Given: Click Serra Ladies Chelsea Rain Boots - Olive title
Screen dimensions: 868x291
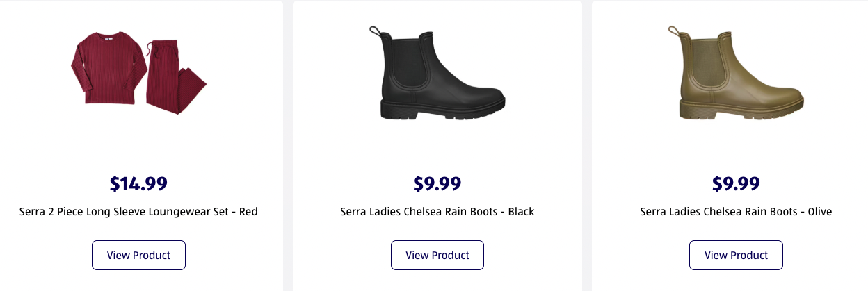Looking at the screenshot, I should (736, 211).
